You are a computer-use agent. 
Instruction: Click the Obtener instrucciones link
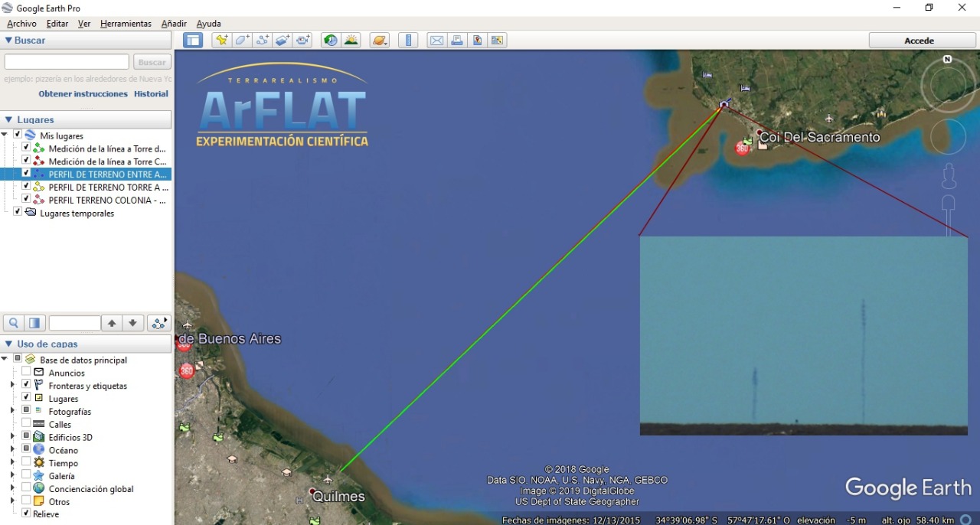point(83,93)
